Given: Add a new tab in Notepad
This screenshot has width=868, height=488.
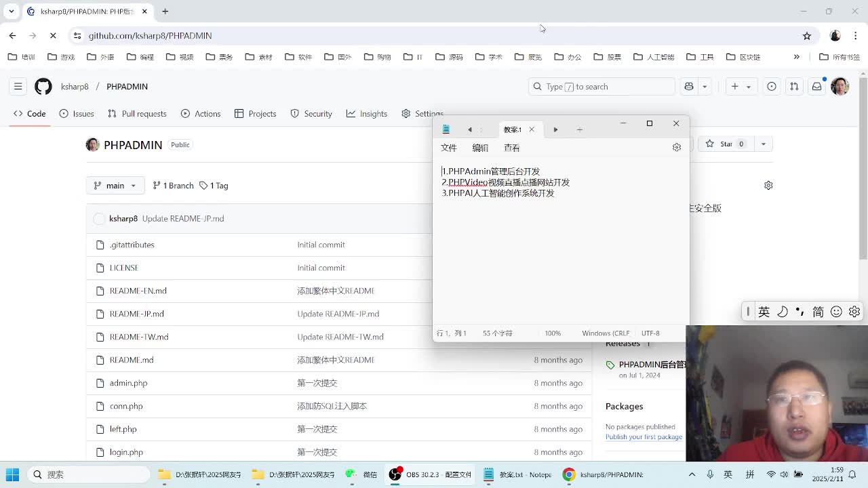Looking at the screenshot, I should [x=580, y=129].
